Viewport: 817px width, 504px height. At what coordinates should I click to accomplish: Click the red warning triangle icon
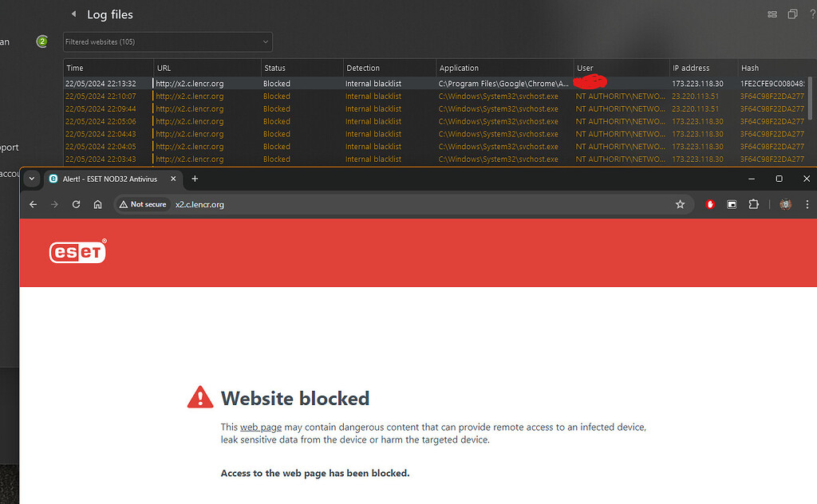coord(200,397)
